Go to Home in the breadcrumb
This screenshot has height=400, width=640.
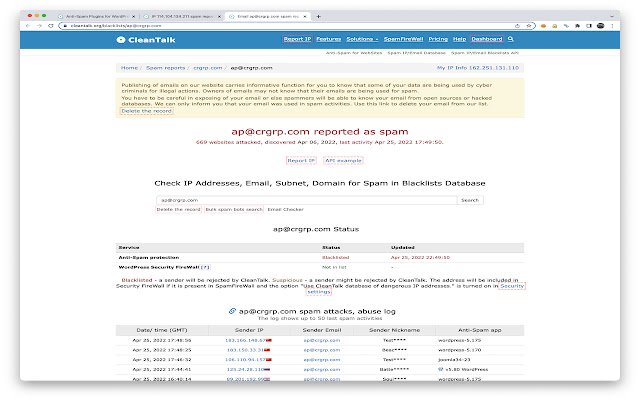pos(129,68)
